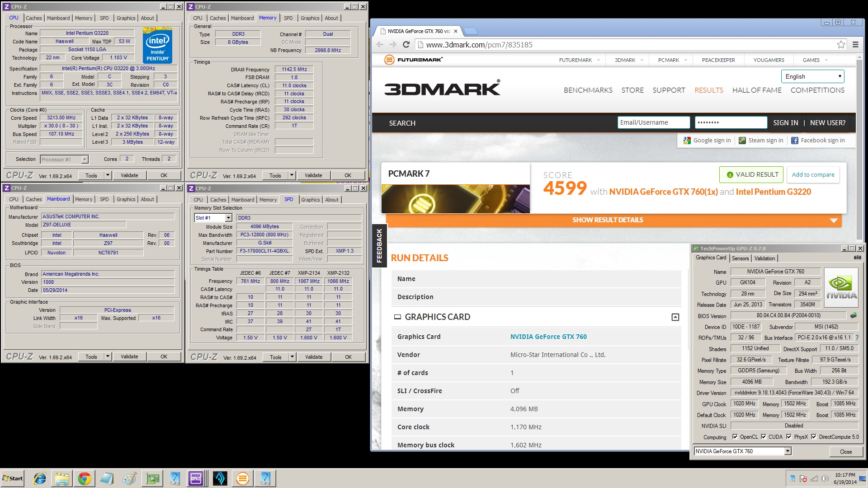
Task: Open Windows Explorer from the taskbar
Action: click(62, 478)
